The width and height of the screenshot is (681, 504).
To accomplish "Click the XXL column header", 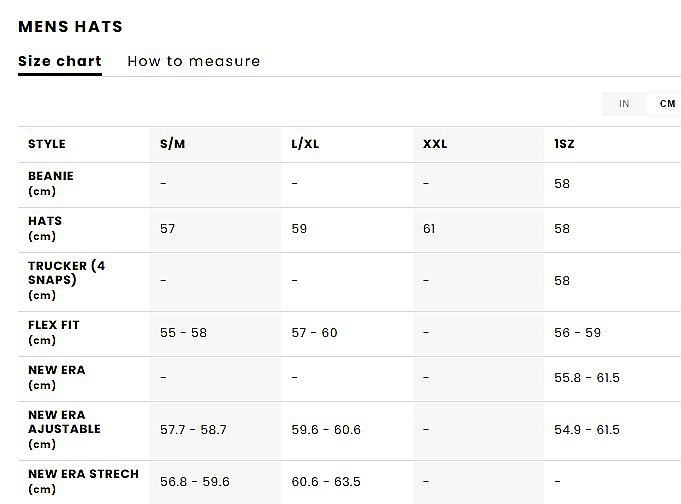I will [x=435, y=144].
